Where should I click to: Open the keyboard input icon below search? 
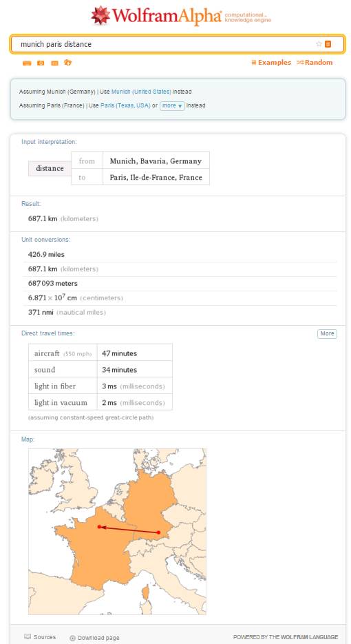tap(27, 63)
